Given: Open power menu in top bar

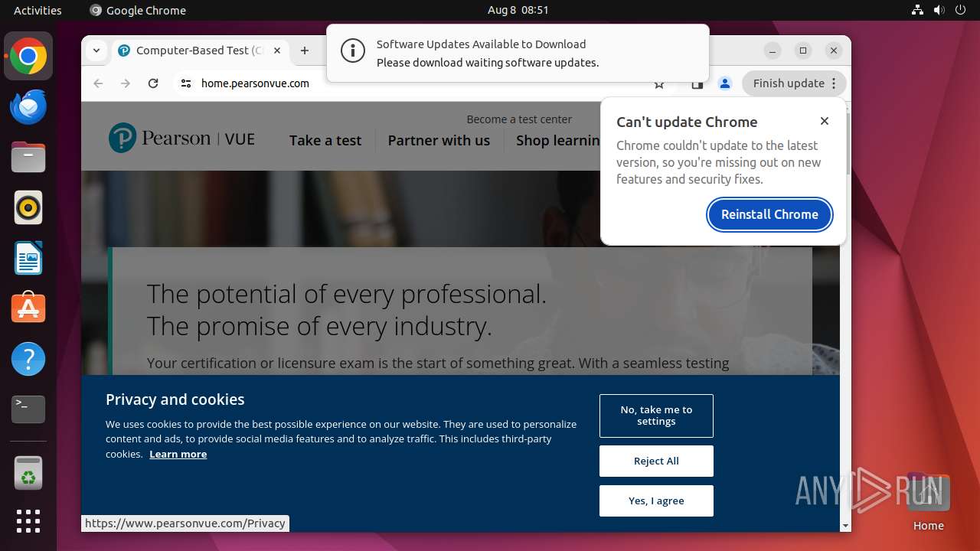Looking at the screenshot, I should [961, 10].
